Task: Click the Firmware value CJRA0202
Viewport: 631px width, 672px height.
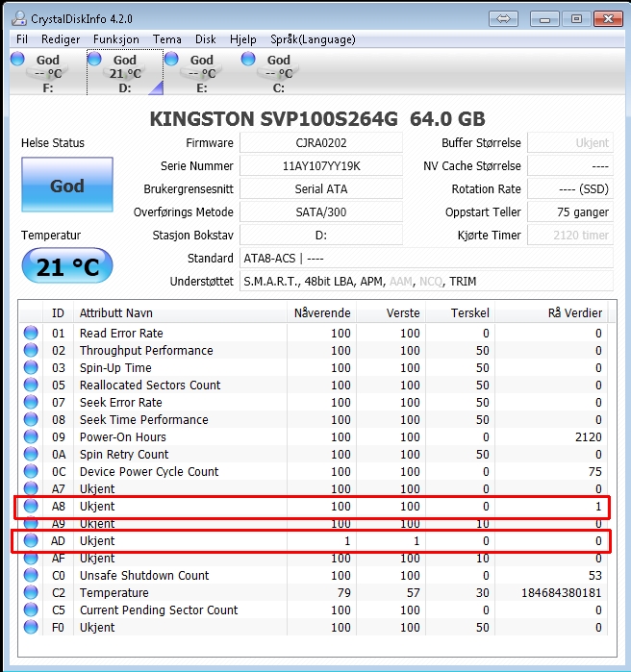Action: [321, 142]
